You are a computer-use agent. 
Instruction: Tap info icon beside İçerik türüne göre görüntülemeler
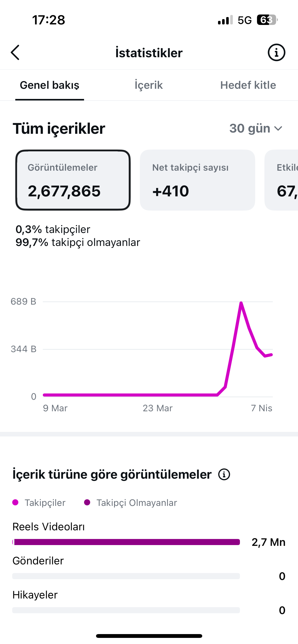tap(224, 474)
